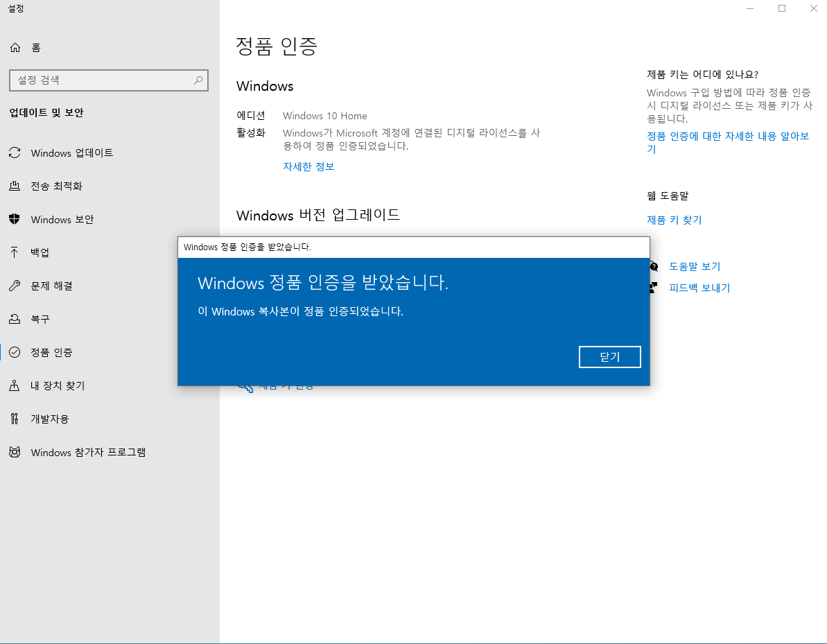827x644 pixels.
Task: Select 정품 인증 sidebar entry
Action: click(x=89, y=352)
